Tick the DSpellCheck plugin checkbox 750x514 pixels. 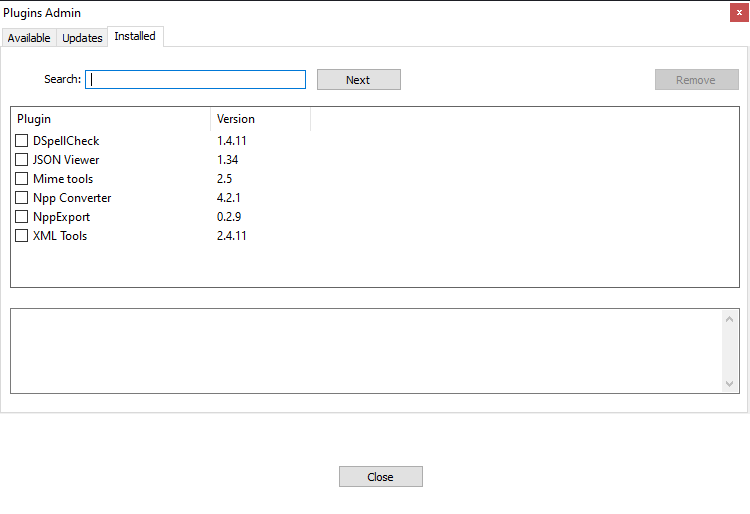point(22,141)
